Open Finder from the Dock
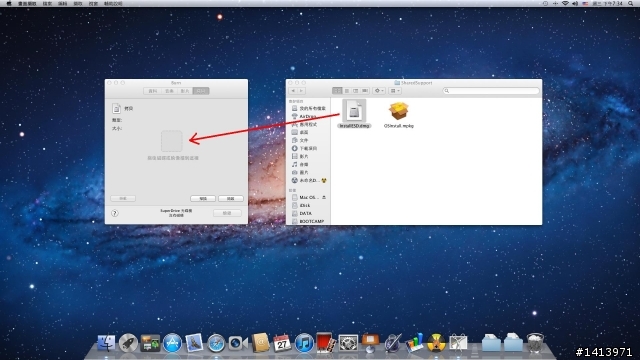Viewport: 640px width, 360px height. click(x=106, y=343)
